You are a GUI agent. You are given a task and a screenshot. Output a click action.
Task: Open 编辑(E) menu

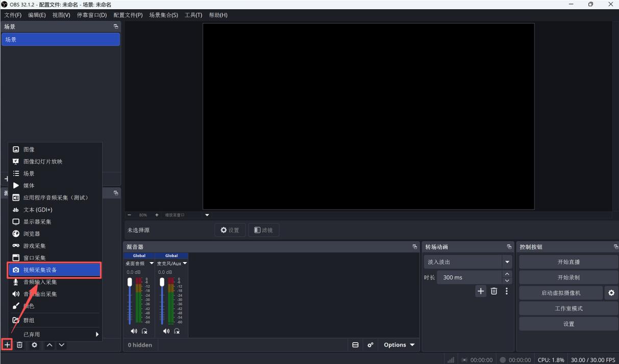point(37,15)
